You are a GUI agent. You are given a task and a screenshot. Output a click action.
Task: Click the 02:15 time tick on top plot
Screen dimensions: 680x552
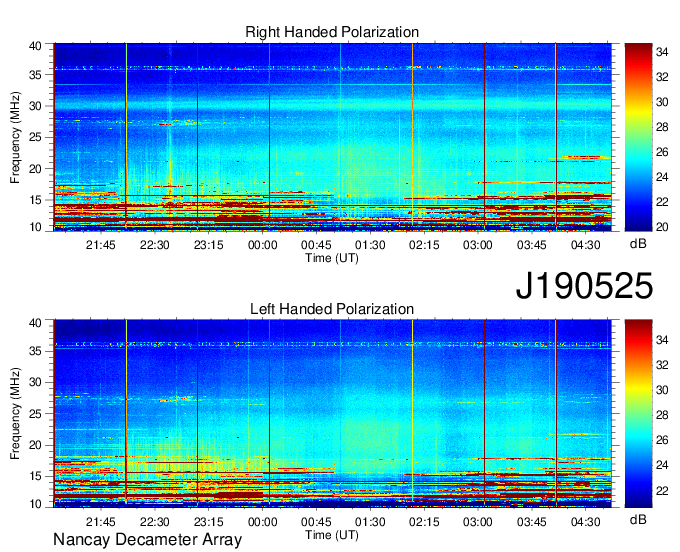424,245
